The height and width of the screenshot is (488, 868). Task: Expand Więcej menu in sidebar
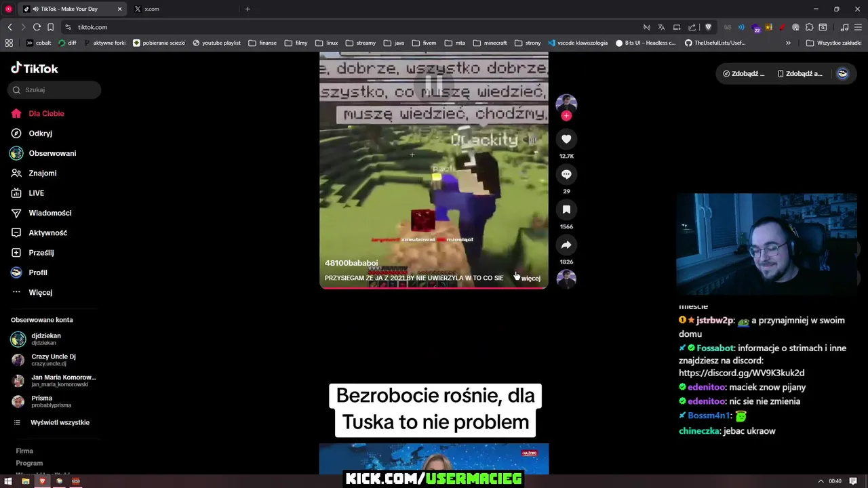pyautogui.click(x=40, y=292)
